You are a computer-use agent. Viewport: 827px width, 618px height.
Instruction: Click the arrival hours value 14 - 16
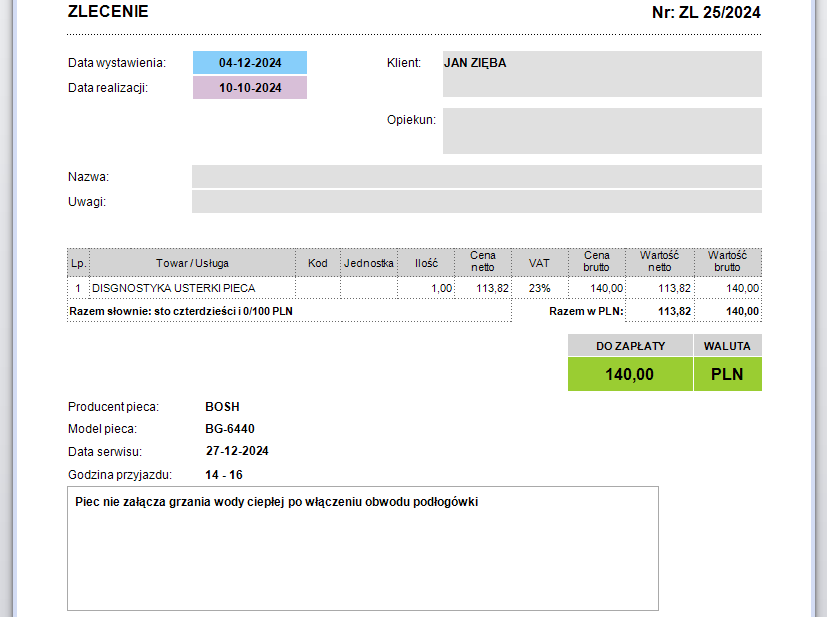tap(224, 475)
